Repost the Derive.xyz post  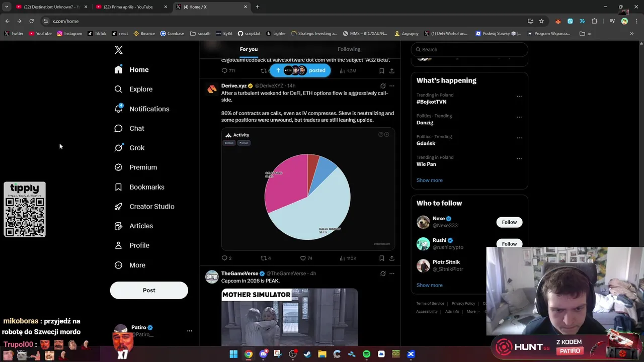pyautogui.click(x=266, y=258)
